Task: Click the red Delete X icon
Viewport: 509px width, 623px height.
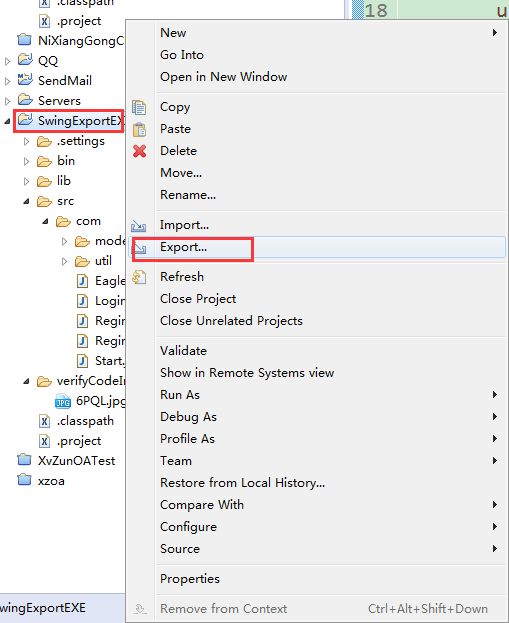Action: point(139,151)
